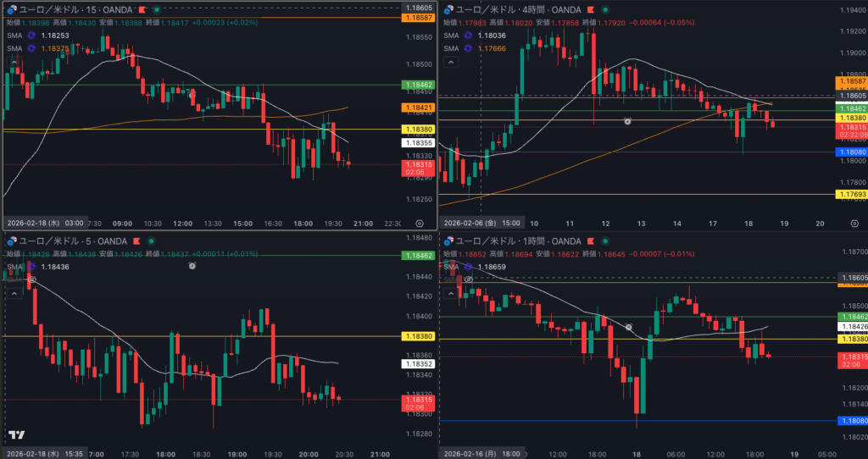The image size is (868, 459).
Task: Collapse the indicator legend on the 15-minute chart
Action: tap(14, 62)
